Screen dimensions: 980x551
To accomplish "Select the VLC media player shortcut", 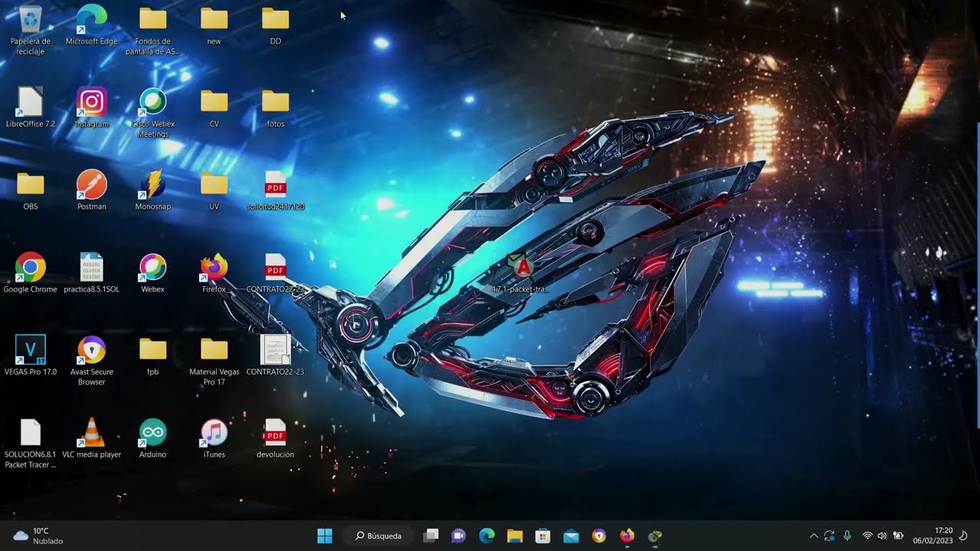I will (92, 438).
